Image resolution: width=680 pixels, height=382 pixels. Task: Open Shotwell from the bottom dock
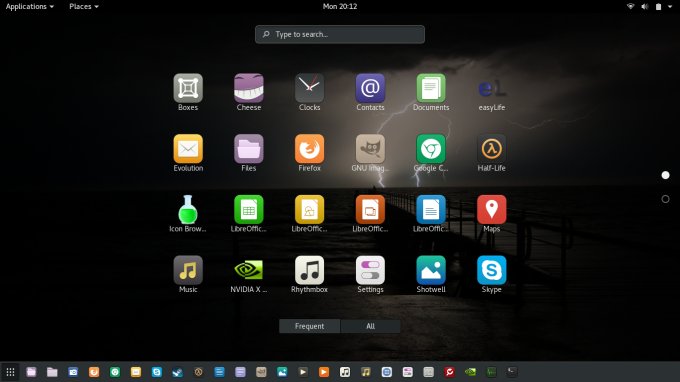(x=282, y=372)
